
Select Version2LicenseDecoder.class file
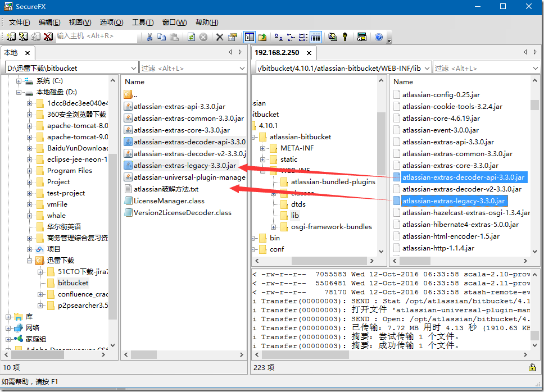pyautogui.click(x=183, y=213)
